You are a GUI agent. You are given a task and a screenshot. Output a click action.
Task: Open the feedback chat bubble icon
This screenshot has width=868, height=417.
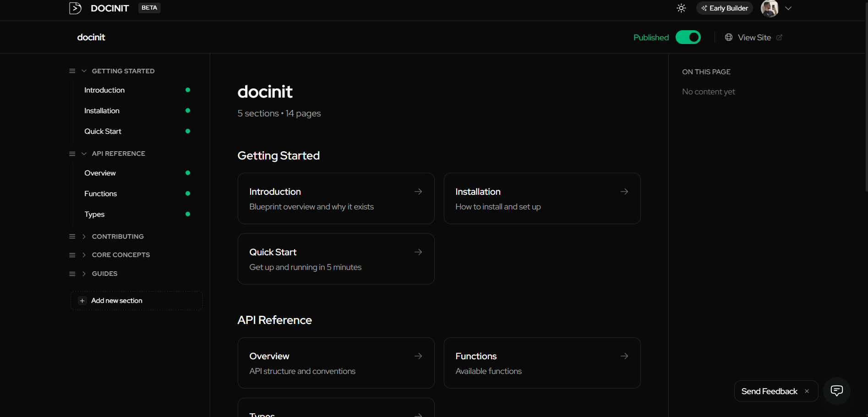[837, 391]
